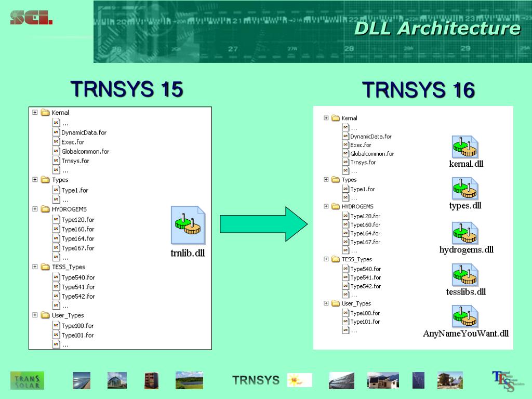Select Type120.for text in TRNSYS 16 tree
Image resolution: width=532 pixels, height=399 pixels.
click(x=365, y=216)
